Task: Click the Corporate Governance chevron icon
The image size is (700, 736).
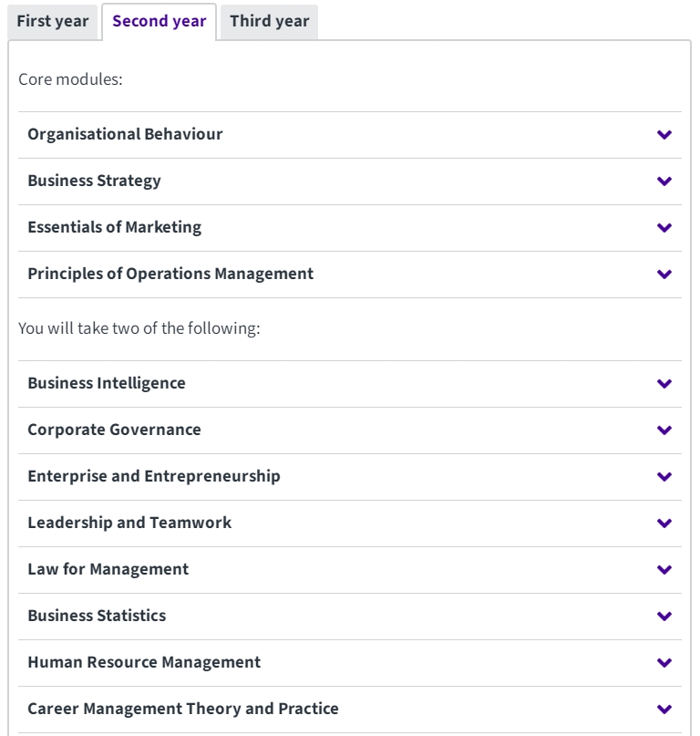Action: pos(664,430)
